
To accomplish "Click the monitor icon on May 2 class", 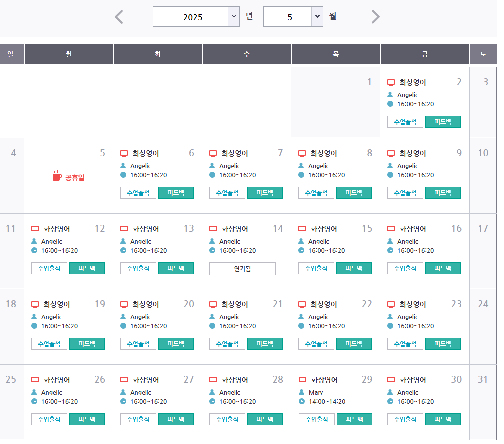I will (x=391, y=82).
